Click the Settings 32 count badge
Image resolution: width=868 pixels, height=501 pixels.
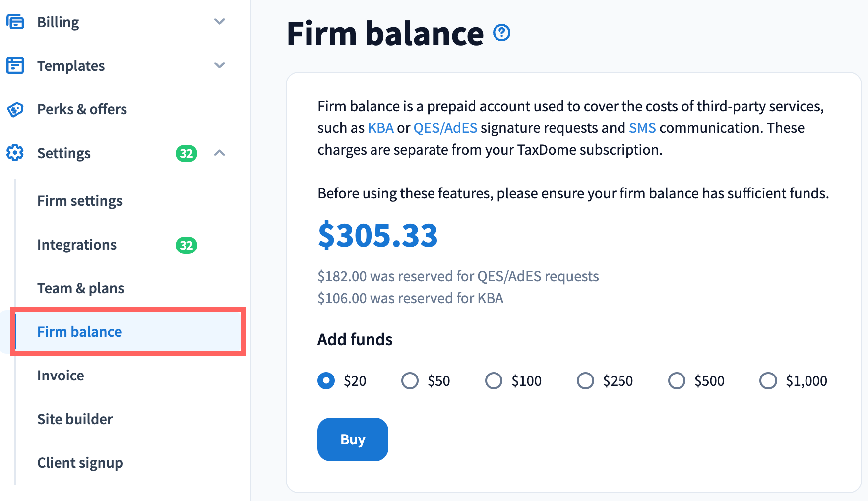tap(186, 153)
